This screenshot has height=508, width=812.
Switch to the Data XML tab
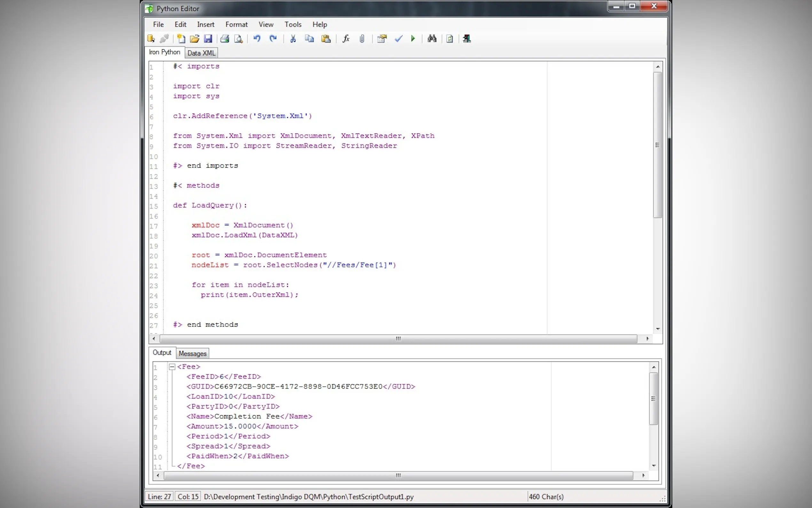pyautogui.click(x=201, y=53)
